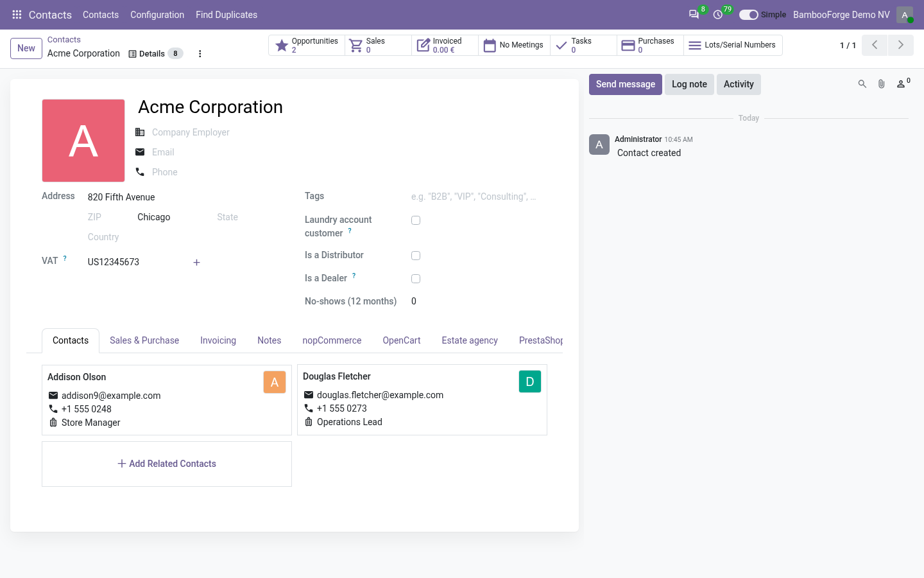Check the Laundry account customer box
This screenshot has width=924, height=578.
[x=416, y=220]
